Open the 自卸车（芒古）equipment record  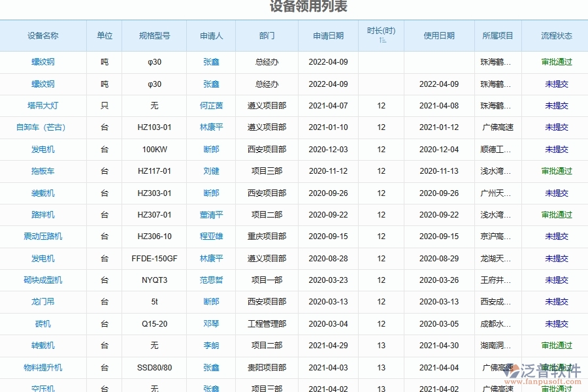[x=43, y=127]
